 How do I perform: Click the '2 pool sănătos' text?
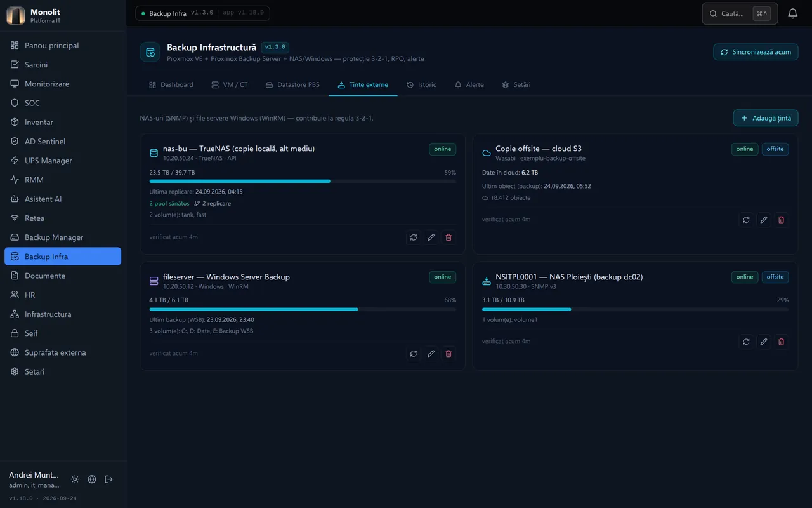169,204
